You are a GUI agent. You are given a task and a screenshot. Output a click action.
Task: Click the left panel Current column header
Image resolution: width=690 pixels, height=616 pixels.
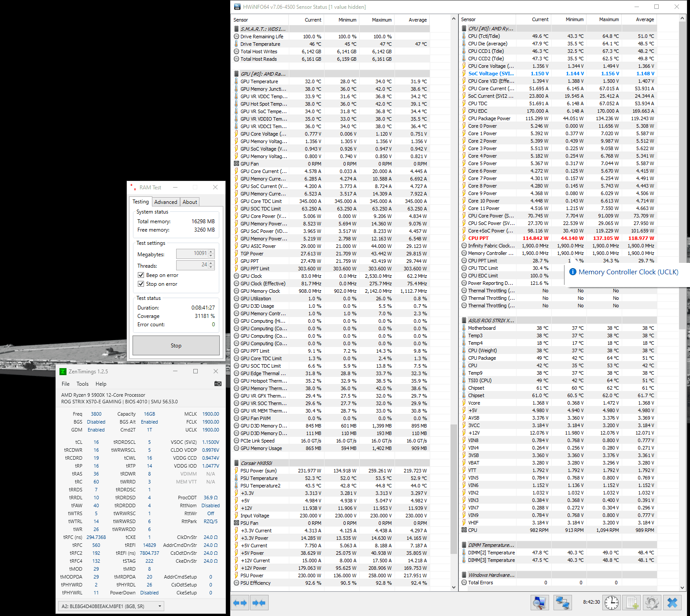click(306, 20)
